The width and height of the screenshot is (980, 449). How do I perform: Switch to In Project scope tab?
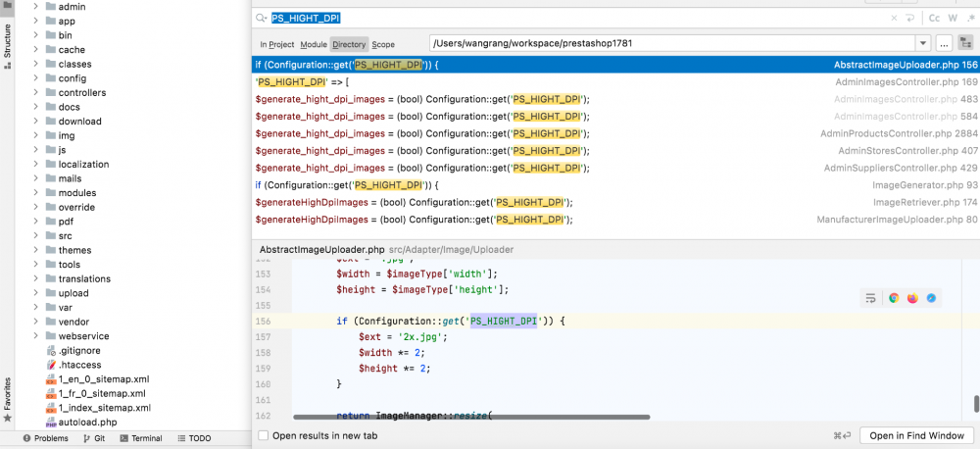coord(276,44)
